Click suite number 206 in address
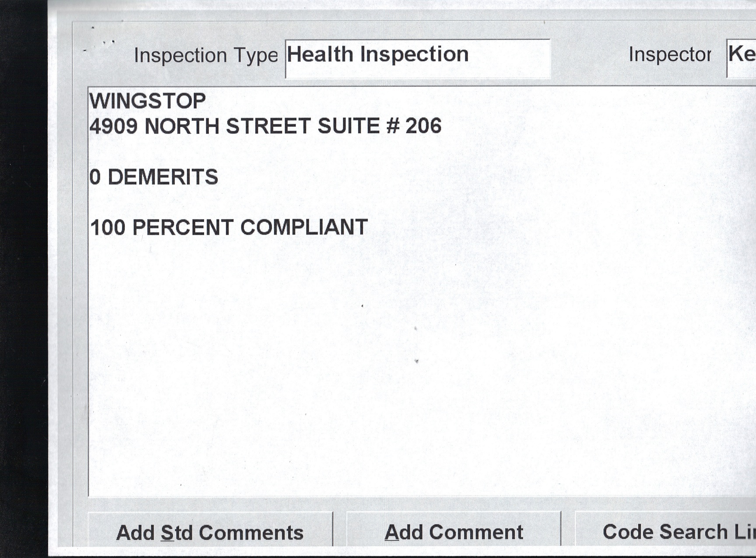This screenshot has width=756, height=558. click(423, 126)
